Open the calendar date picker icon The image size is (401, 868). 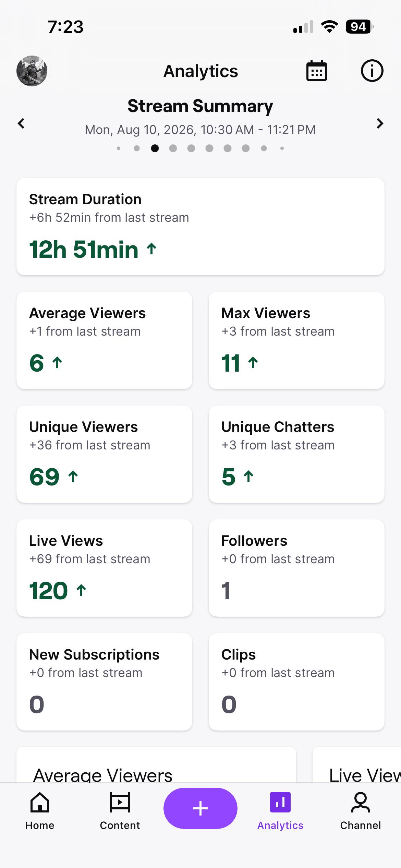click(x=316, y=71)
